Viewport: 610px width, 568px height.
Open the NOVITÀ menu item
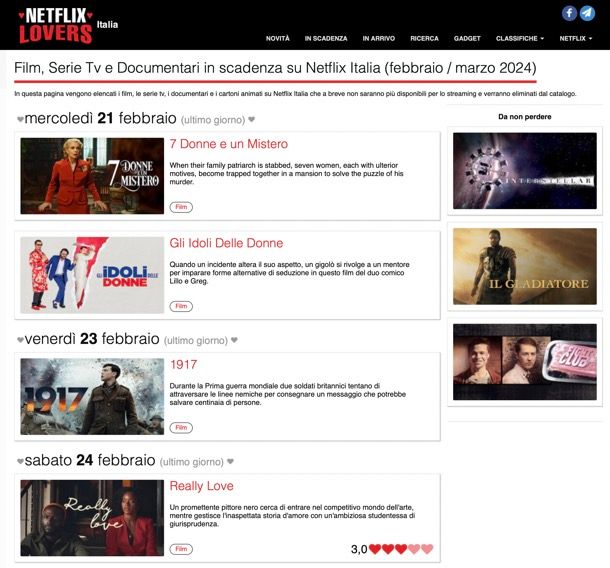coord(277,39)
